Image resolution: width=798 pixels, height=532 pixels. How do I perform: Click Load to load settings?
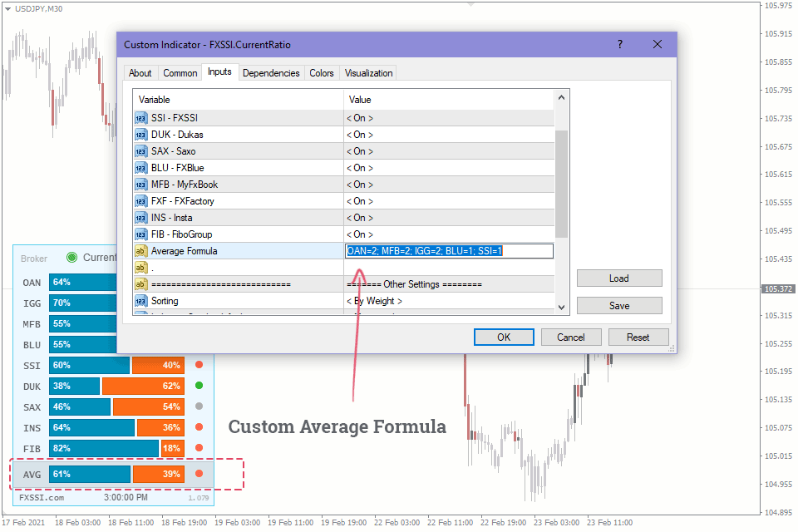point(619,278)
